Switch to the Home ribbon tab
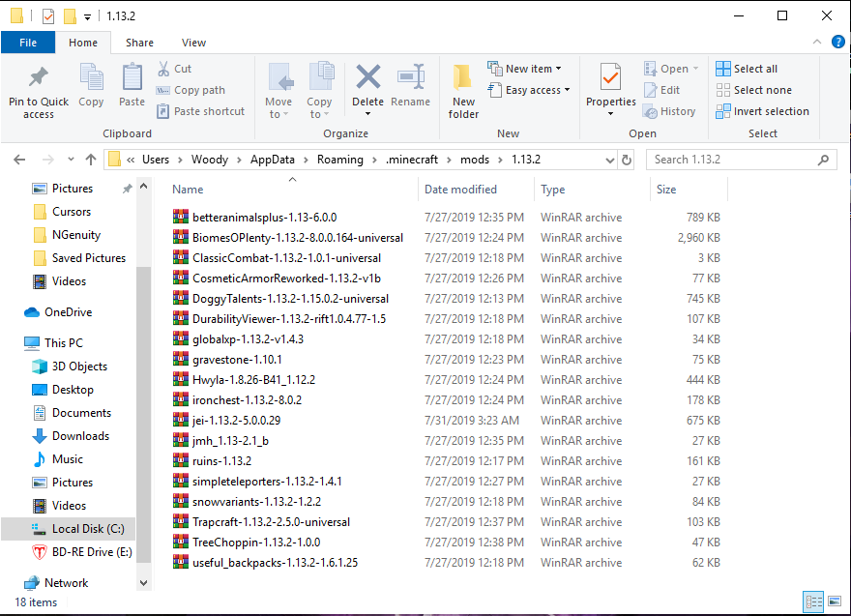851x616 pixels. pyautogui.click(x=83, y=43)
